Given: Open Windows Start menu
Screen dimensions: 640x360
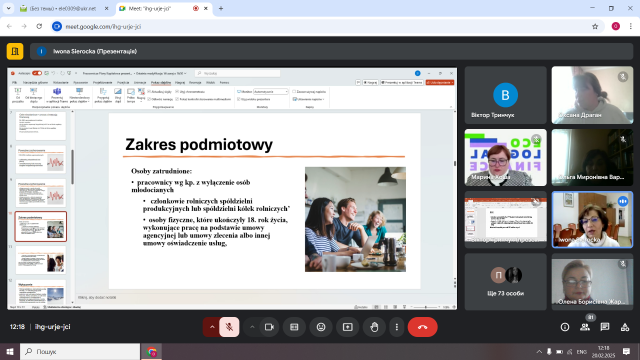Looking at the screenshot, I should click(x=10, y=351).
